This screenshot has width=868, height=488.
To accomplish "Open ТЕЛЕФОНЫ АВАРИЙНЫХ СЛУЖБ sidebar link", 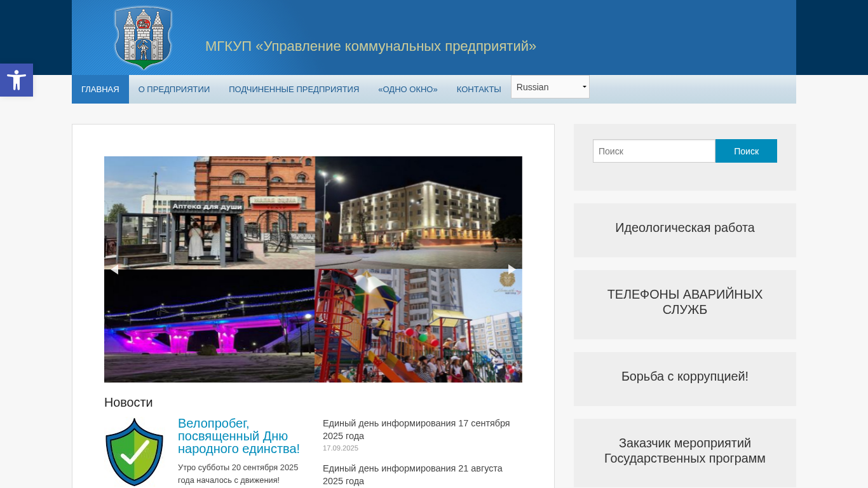I will point(685,302).
